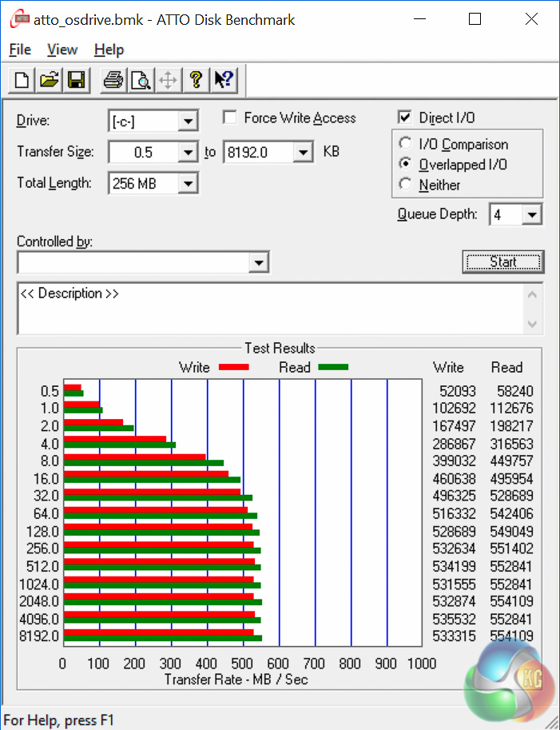Expand the Total Length dropdown
The height and width of the screenshot is (730, 560).
coord(188,183)
